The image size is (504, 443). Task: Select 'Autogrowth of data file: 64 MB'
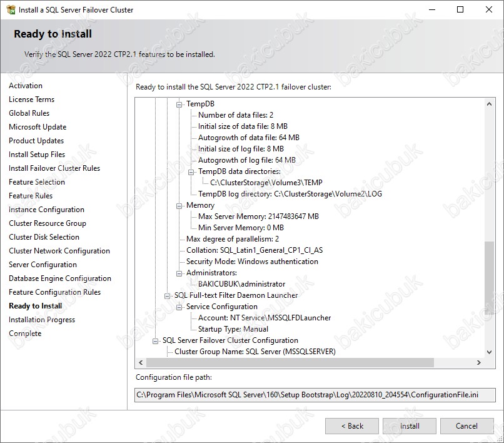click(x=249, y=138)
